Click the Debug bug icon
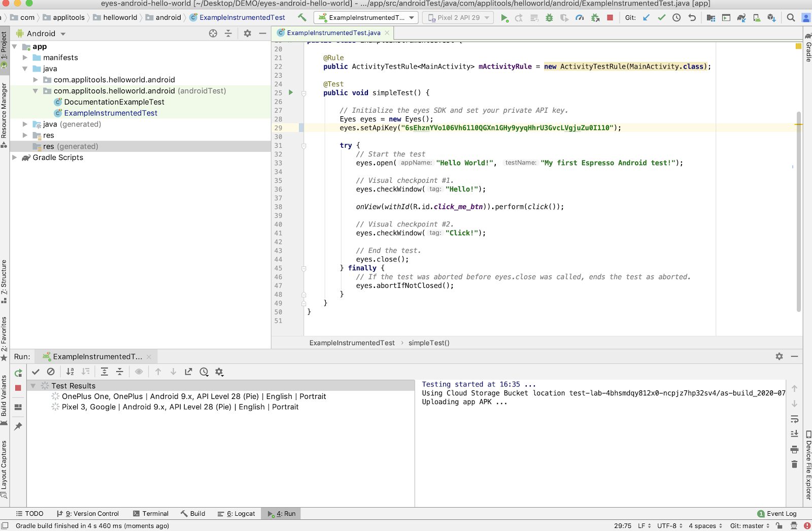 click(549, 18)
